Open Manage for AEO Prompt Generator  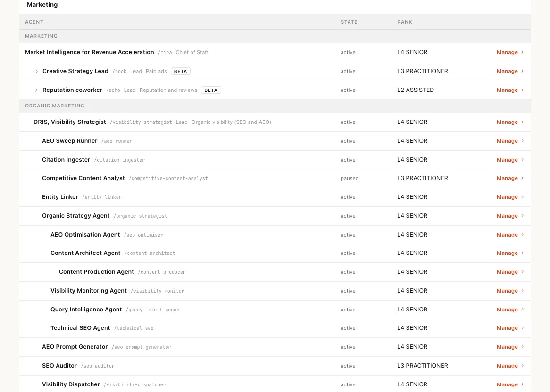pos(510,347)
